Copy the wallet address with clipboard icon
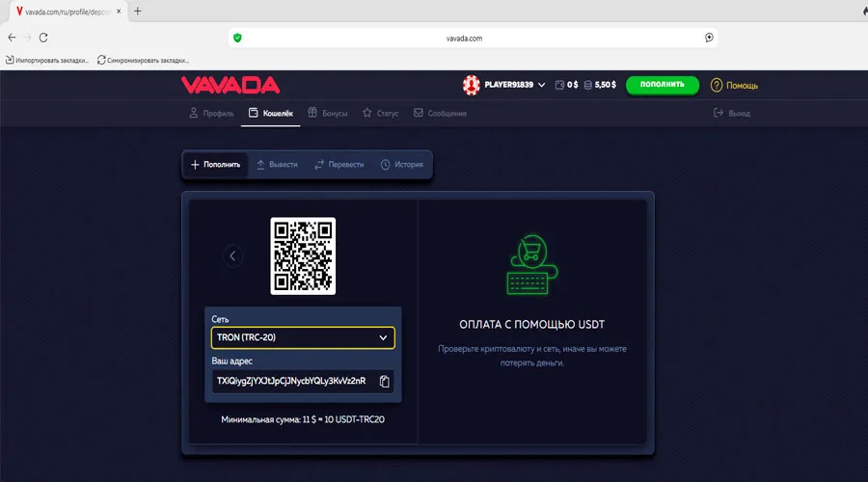This screenshot has width=868, height=482. tap(384, 382)
